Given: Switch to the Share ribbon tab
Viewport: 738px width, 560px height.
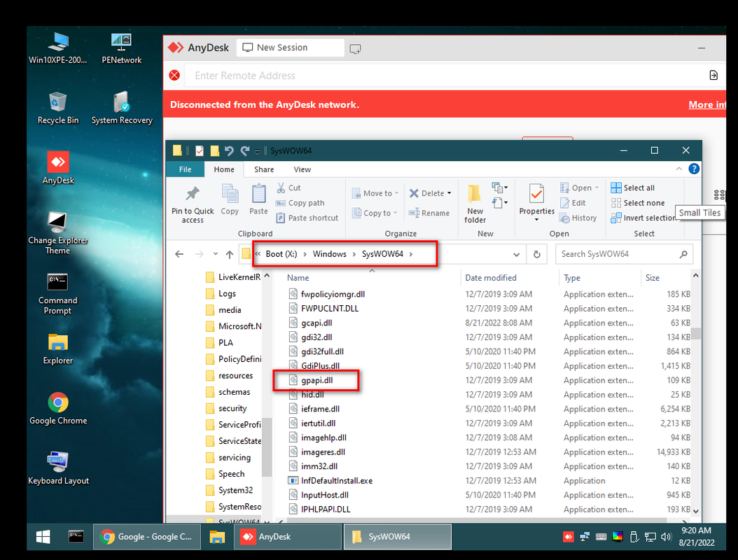Looking at the screenshot, I should click(264, 169).
